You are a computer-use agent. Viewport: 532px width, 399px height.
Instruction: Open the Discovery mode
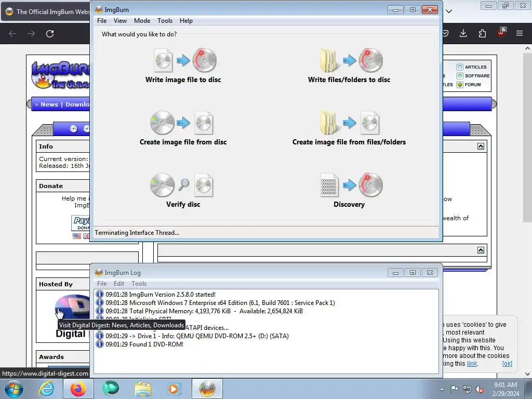click(349, 191)
